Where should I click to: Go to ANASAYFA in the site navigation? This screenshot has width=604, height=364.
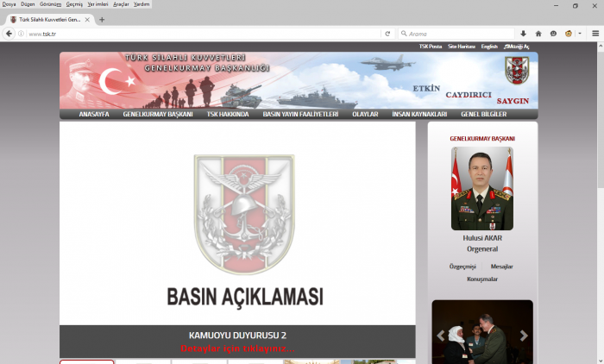pos(94,114)
